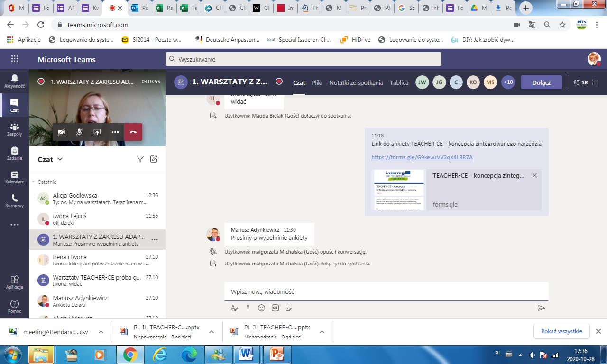Open chat with Iwona Lejcuś
Viewport: 607px width, 364px height.
tap(97, 219)
